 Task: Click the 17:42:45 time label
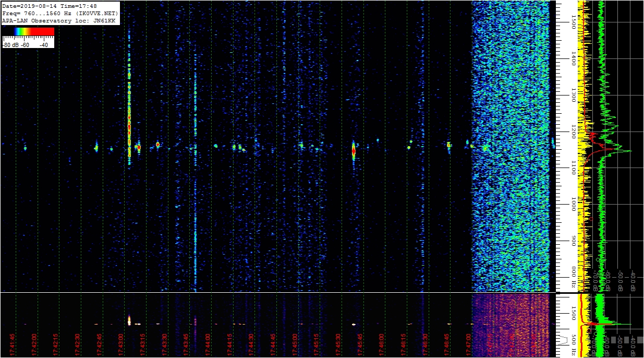99,345
